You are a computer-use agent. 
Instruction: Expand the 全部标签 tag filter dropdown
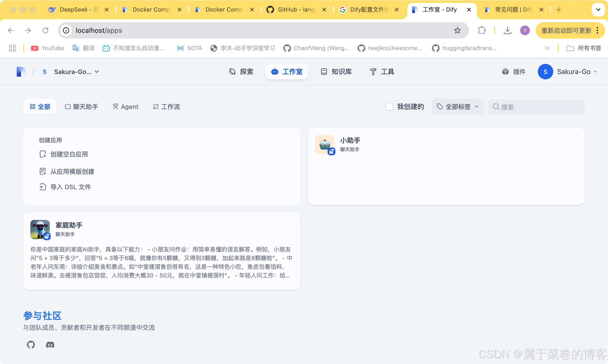pyautogui.click(x=458, y=107)
